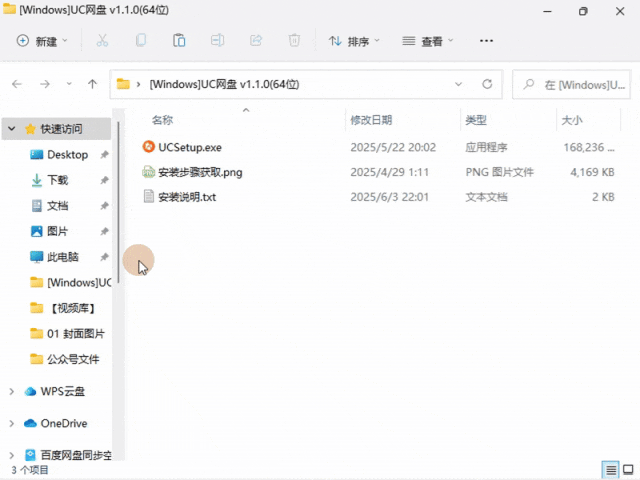Minimize the Explorer window
The height and width of the screenshot is (480, 640).
point(547,11)
